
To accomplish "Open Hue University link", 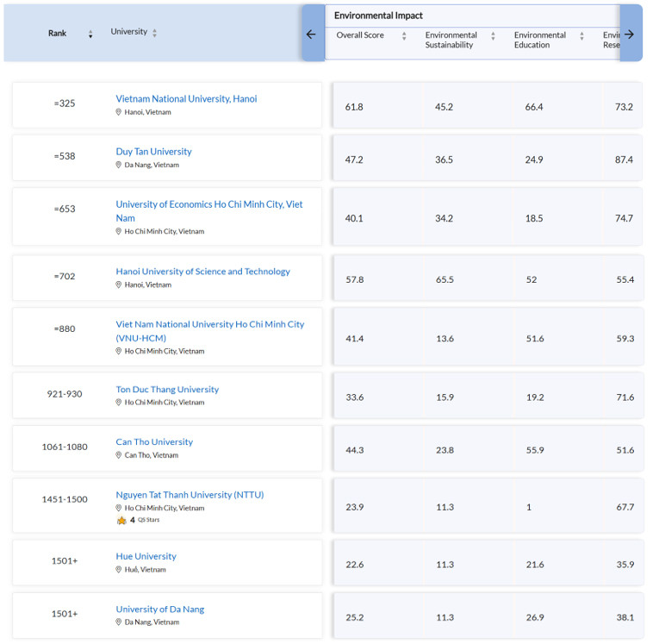I will 146,556.
